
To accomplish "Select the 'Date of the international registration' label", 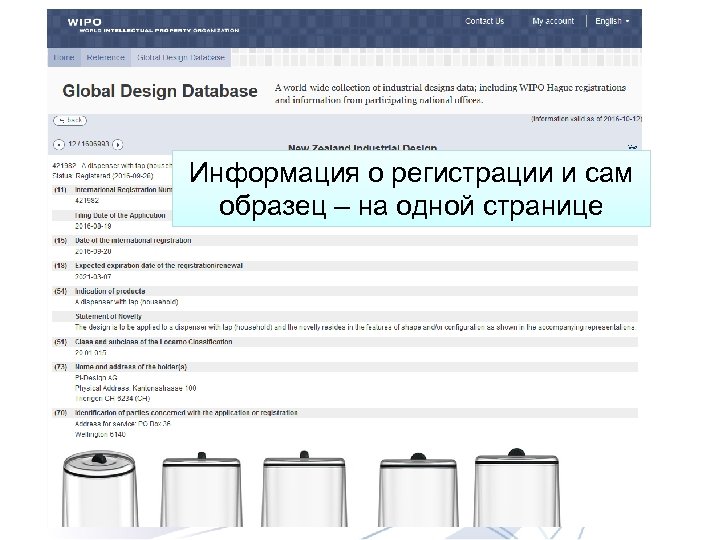I will point(133,240).
